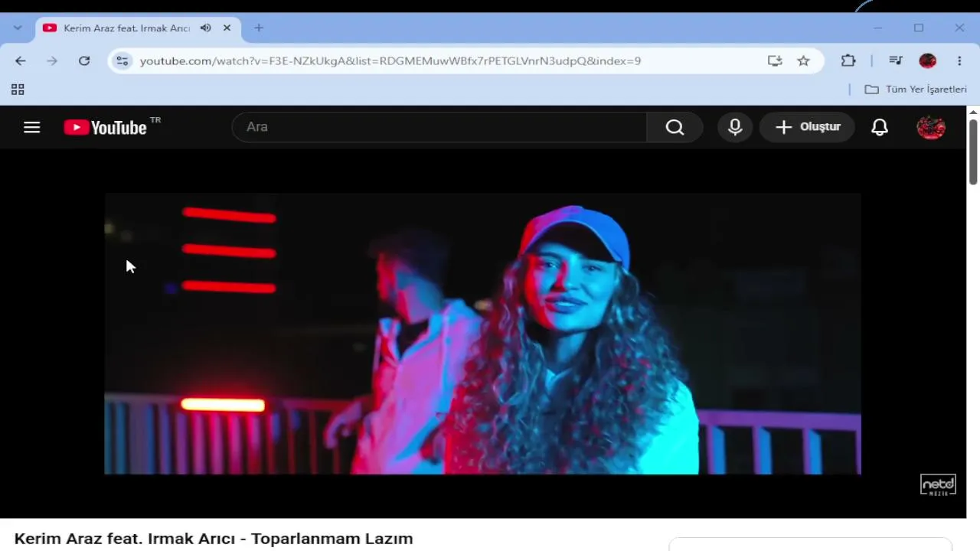Go forward to the next page
The height and width of the screenshot is (551, 980).
[52, 61]
